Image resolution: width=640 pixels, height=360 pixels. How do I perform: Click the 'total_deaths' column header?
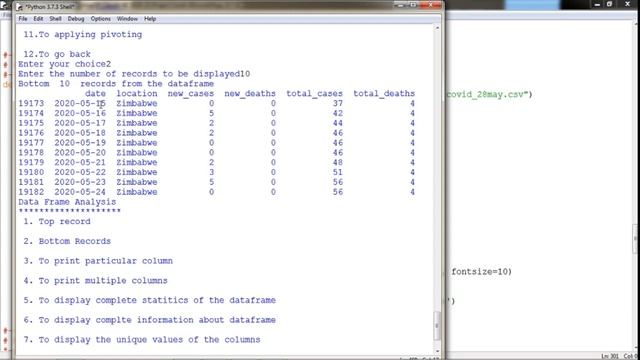coord(384,93)
